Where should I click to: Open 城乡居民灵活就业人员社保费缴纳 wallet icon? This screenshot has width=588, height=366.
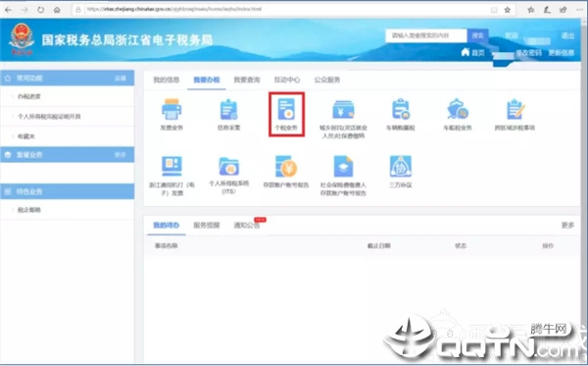point(343,109)
